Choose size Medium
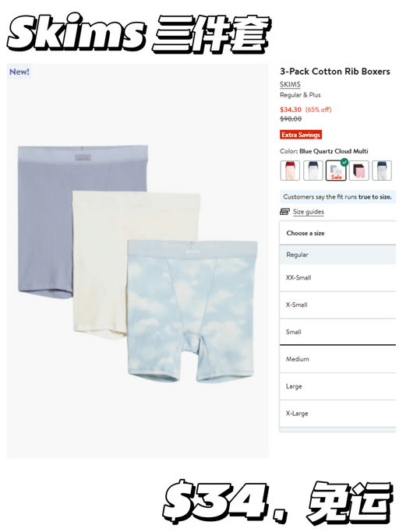Image resolution: width=399 pixels, height=532 pixels. 337,359
